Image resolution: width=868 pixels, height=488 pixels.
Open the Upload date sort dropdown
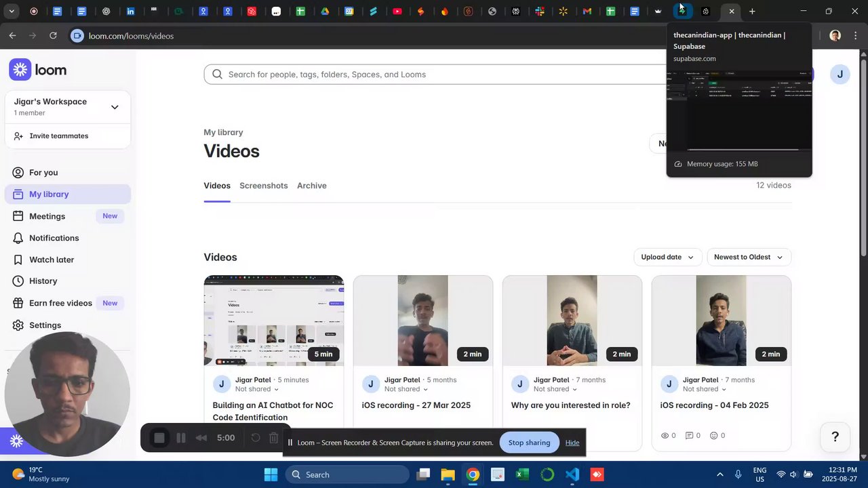667,257
